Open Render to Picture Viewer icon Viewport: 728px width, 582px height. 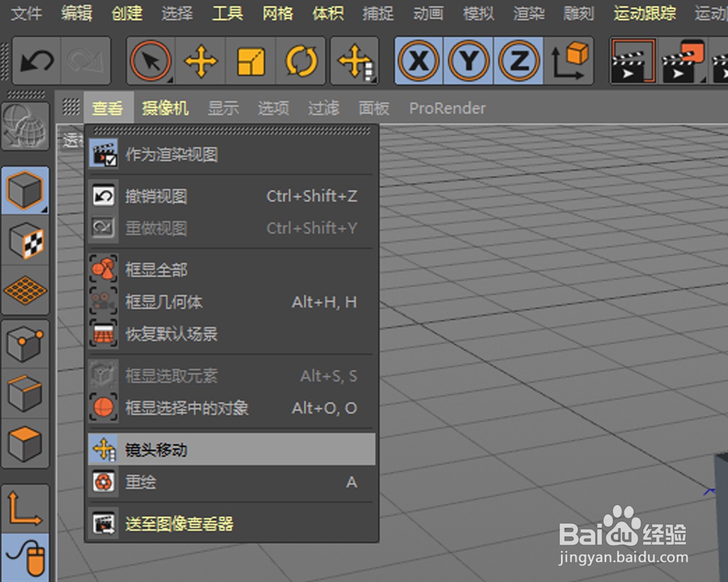(x=683, y=61)
